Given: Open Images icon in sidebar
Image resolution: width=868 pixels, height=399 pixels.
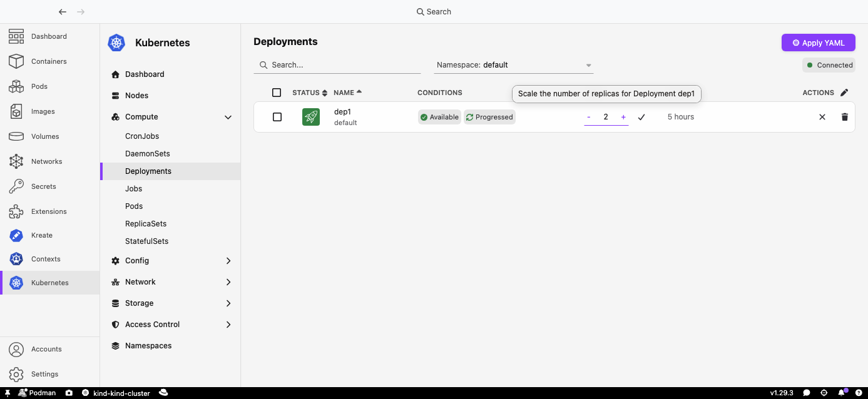Looking at the screenshot, I should coord(16,111).
